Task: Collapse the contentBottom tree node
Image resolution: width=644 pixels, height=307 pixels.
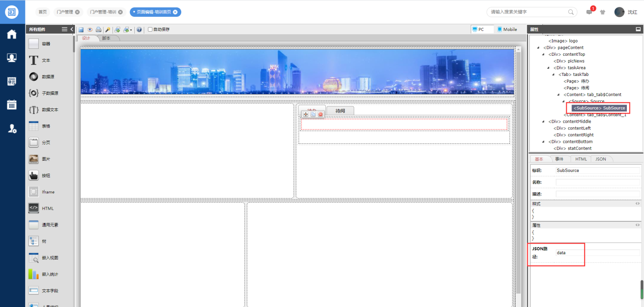Action: (544, 141)
